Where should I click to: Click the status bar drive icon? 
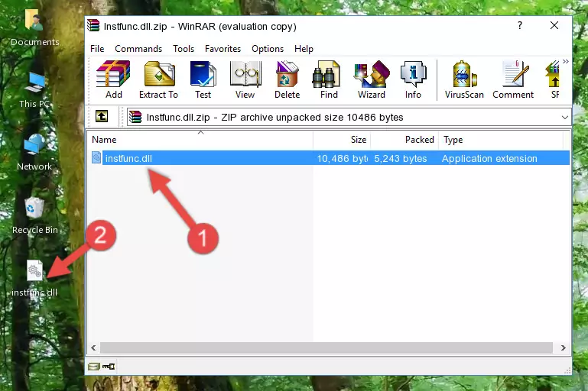[94, 367]
